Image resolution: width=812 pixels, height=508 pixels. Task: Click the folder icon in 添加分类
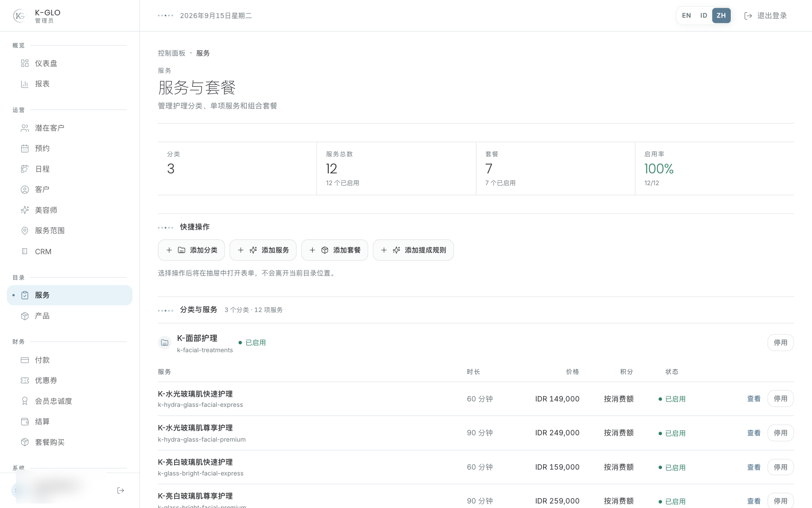click(181, 250)
